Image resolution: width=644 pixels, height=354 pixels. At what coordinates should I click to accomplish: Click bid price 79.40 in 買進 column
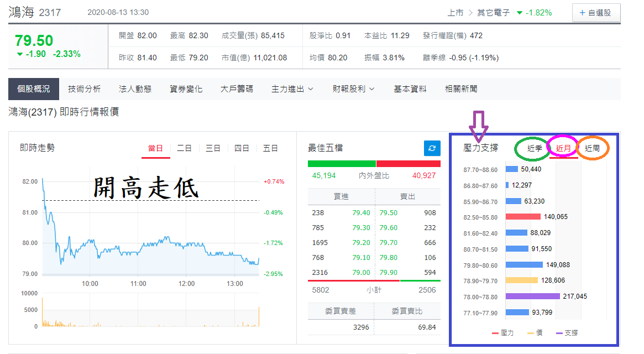pyautogui.click(x=361, y=213)
